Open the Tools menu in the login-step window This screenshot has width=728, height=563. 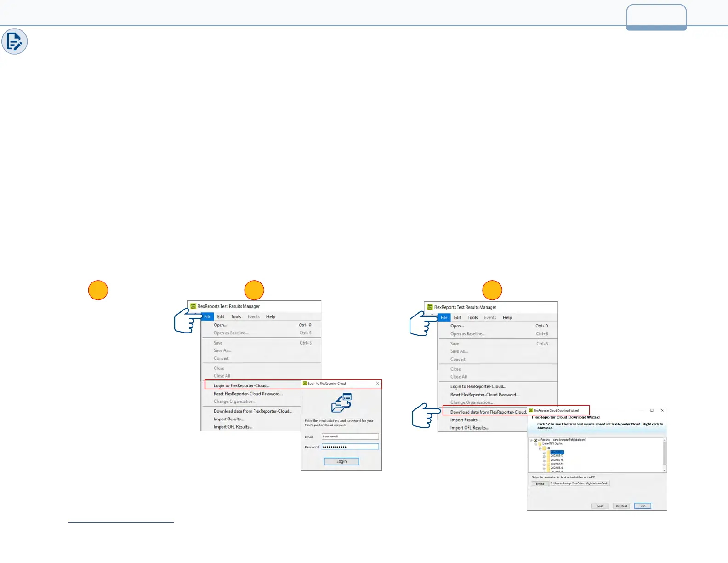click(x=236, y=316)
